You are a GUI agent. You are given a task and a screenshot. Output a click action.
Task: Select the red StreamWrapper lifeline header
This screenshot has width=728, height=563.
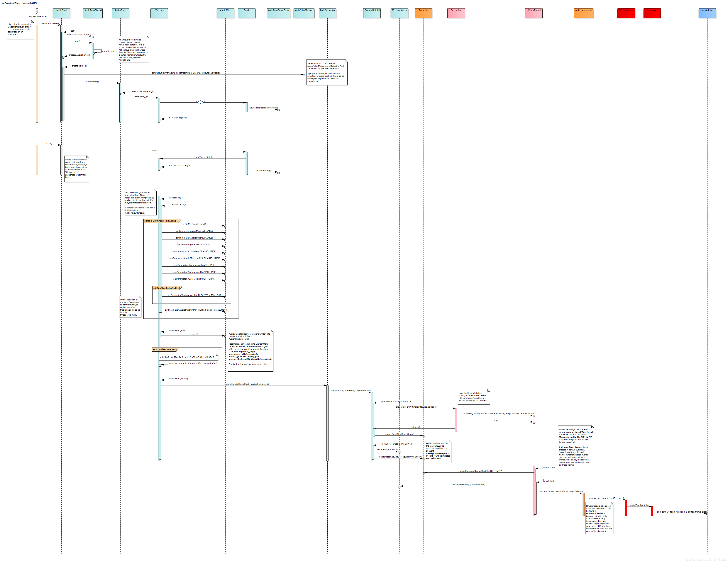click(x=626, y=13)
